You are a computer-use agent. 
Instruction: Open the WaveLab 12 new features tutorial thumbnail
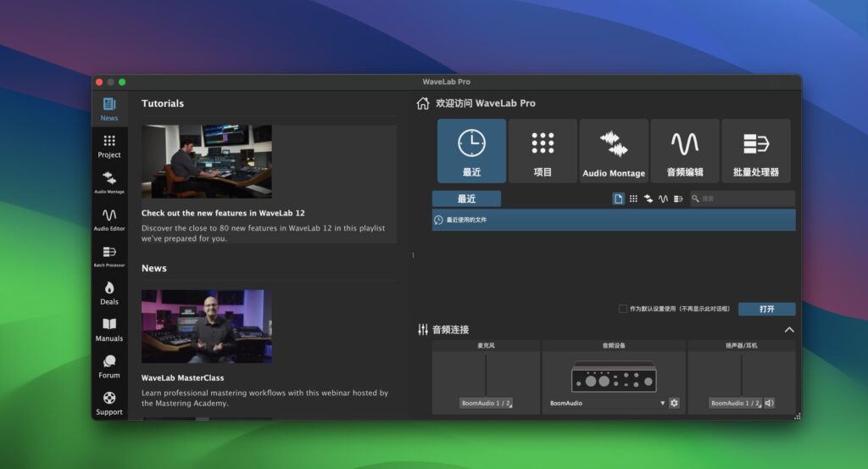(x=207, y=161)
